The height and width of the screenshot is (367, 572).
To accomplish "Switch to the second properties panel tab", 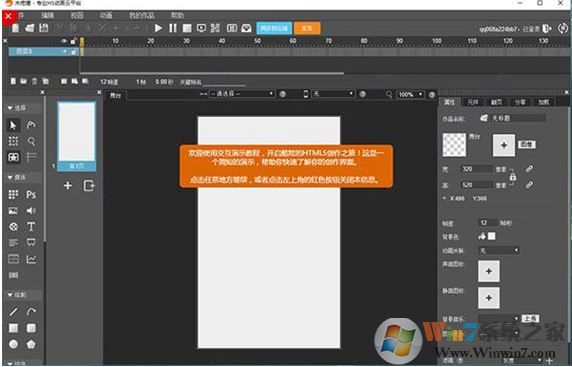I will pos(473,102).
